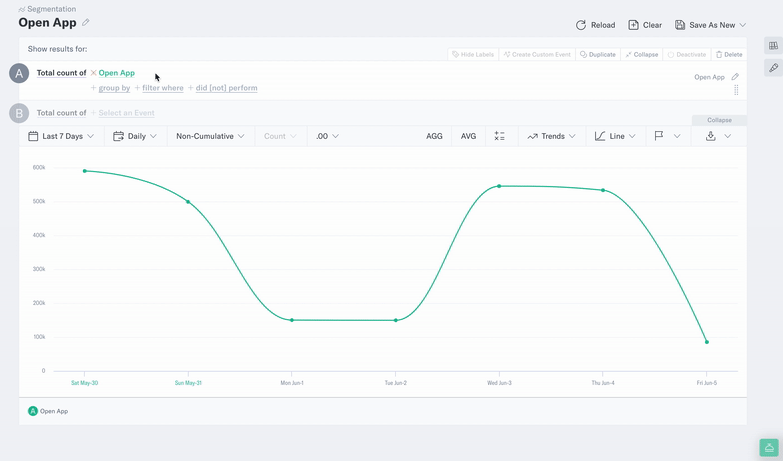Image resolution: width=783 pixels, height=461 pixels.
Task: Open the Trends dropdown
Action: tap(552, 136)
